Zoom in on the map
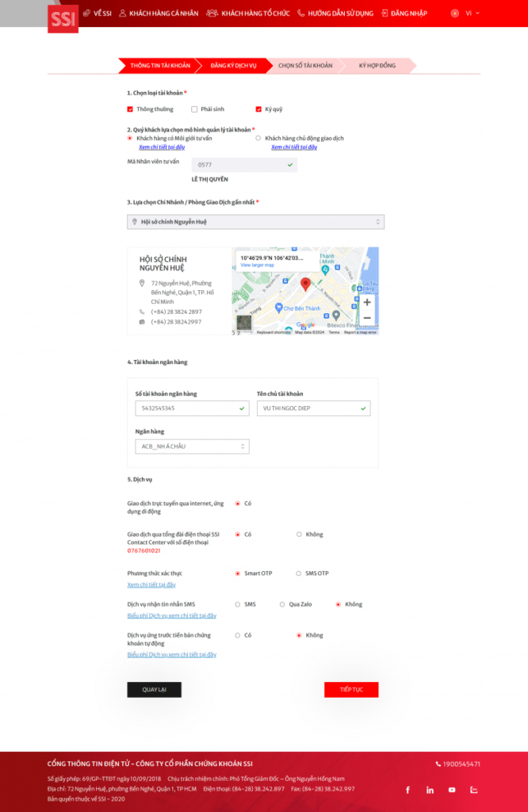The height and width of the screenshot is (812, 528). [367, 302]
